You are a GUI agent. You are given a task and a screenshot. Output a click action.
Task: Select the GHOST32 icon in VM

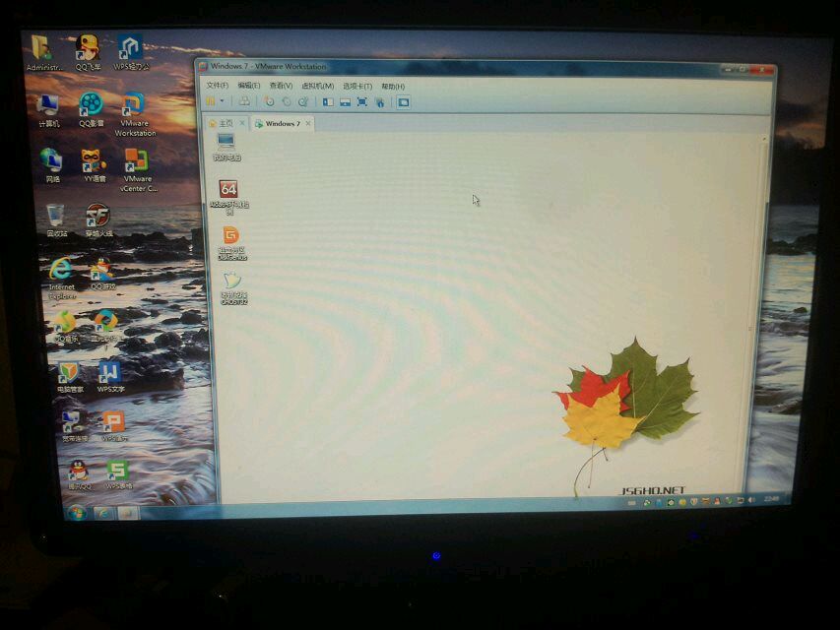[x=233, y=288]
